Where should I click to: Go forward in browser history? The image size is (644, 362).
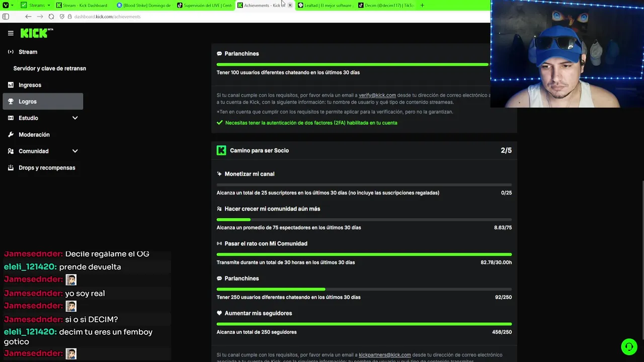click(40, 17)
